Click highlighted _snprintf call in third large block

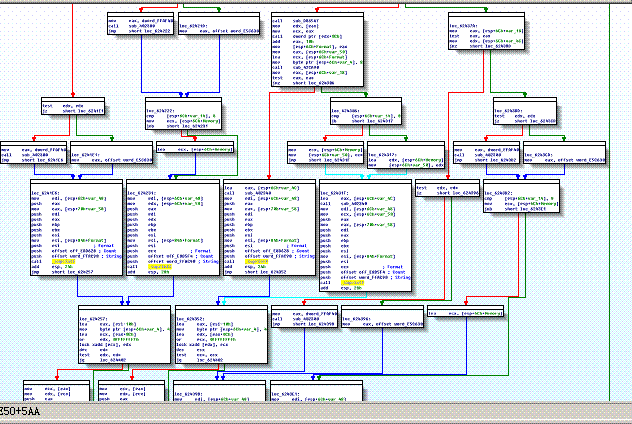point(256,262)
